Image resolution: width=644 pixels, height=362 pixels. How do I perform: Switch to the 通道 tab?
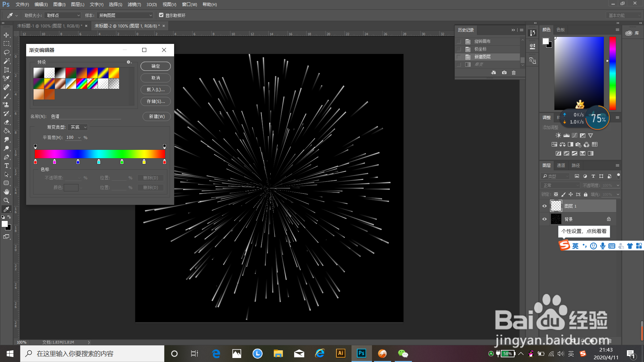(x=561, y=165)
